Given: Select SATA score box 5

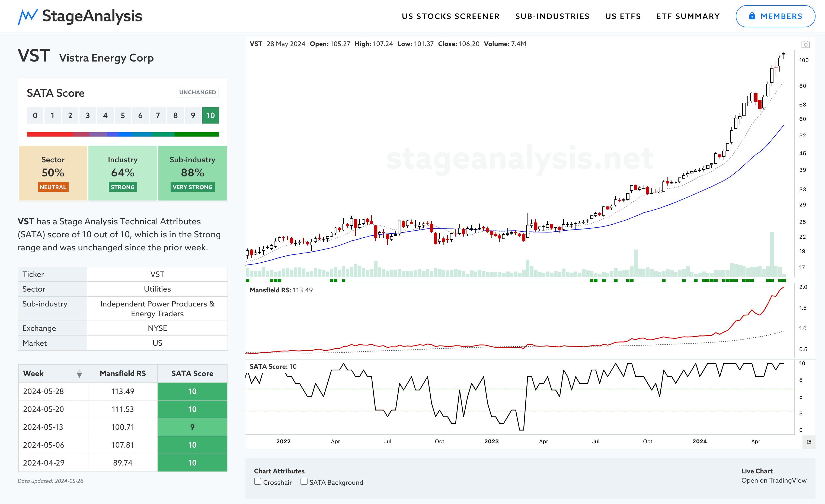Looking at the screenshot, I should click(123, 116).
